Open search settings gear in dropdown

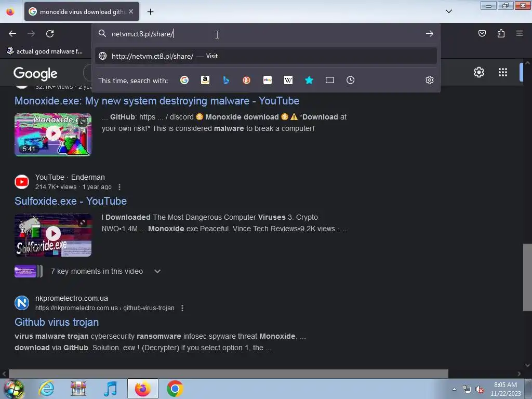430,80
